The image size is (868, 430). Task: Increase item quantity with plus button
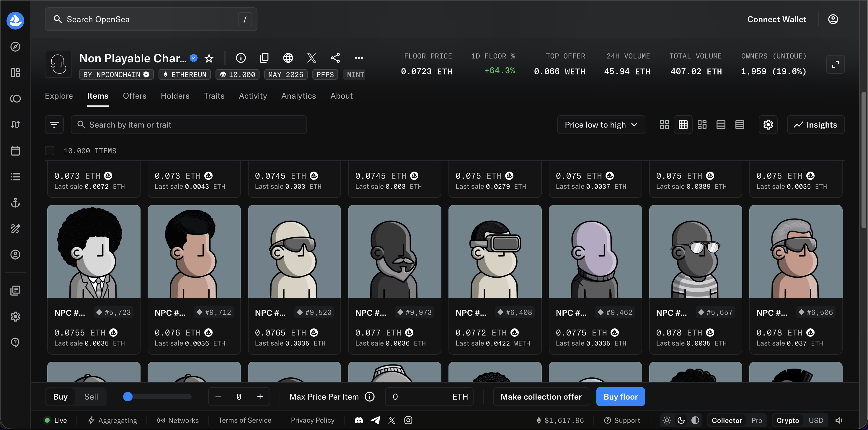[x=260, y=397]
